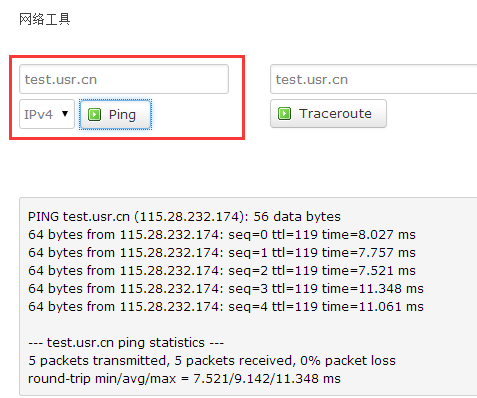The image size is (477, 398).
Task: Select the seq=0 time=8.027 ms result line
Action: (x=222, y=235)
